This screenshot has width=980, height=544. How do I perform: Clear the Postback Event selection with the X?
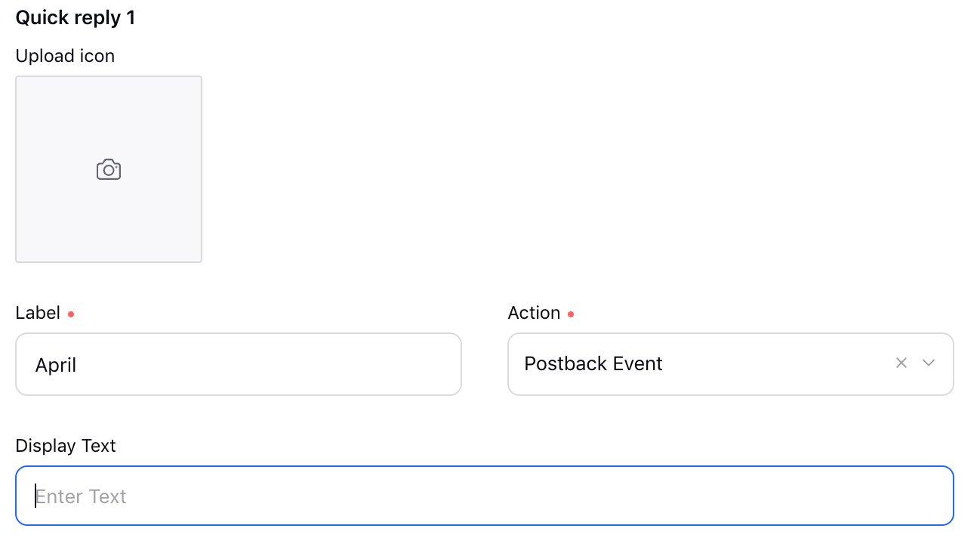click(x=901, y=363)
